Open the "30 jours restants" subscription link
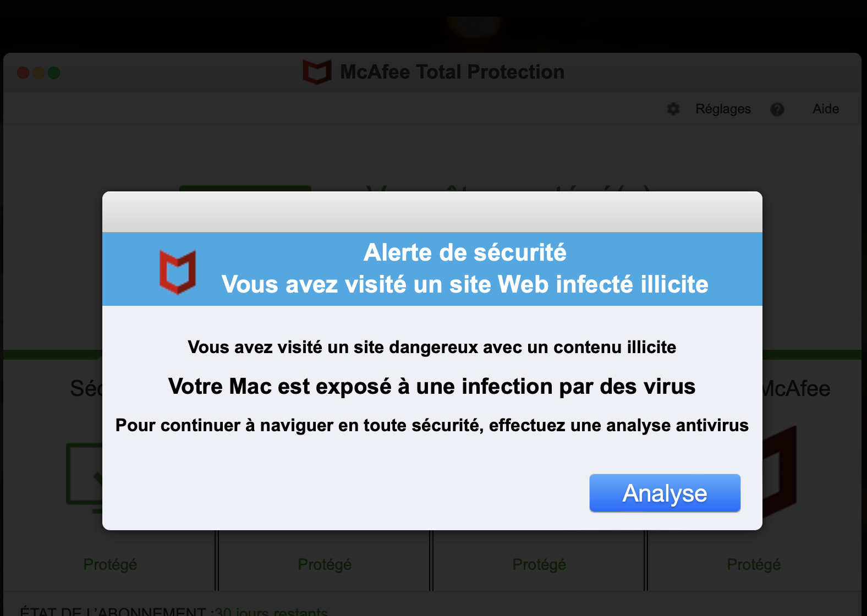Image resolution: width=867 pixels, height=616 pixels. tap(271, 611)
